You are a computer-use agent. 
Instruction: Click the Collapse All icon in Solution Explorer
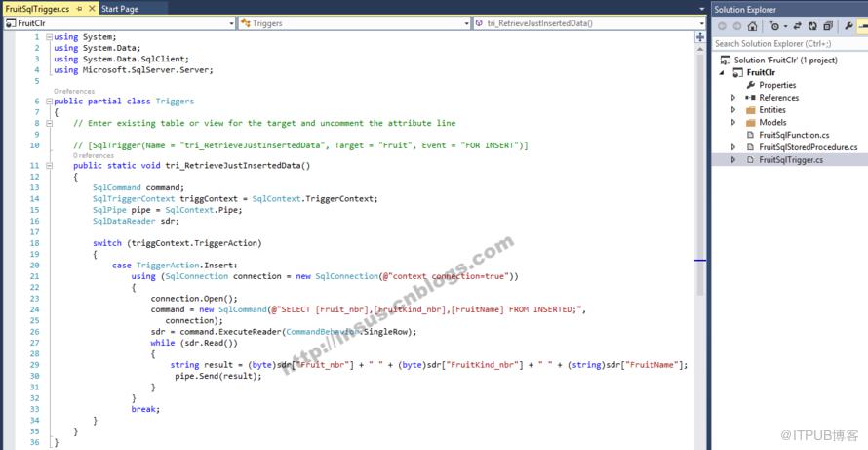click(x=828, y=26)
